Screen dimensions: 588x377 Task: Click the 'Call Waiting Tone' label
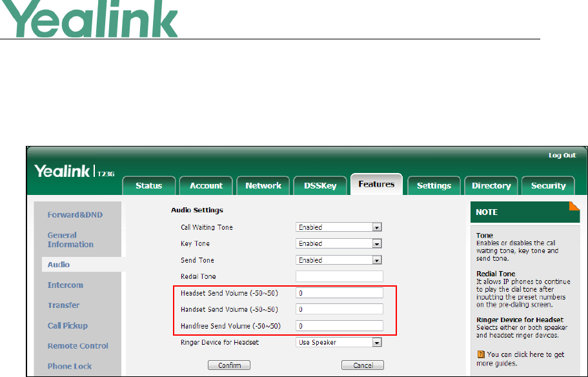[207, 227]
